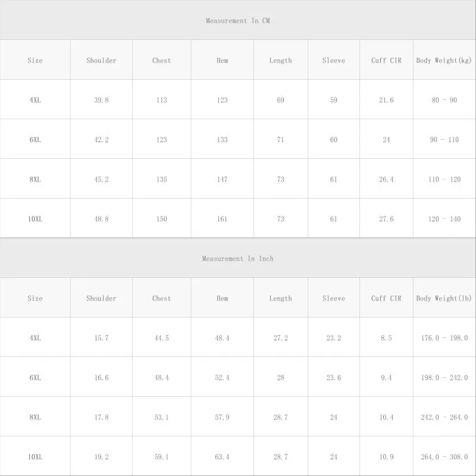Click the 42.2 shoulder cell for 6XL

click(x=101, y=140)
